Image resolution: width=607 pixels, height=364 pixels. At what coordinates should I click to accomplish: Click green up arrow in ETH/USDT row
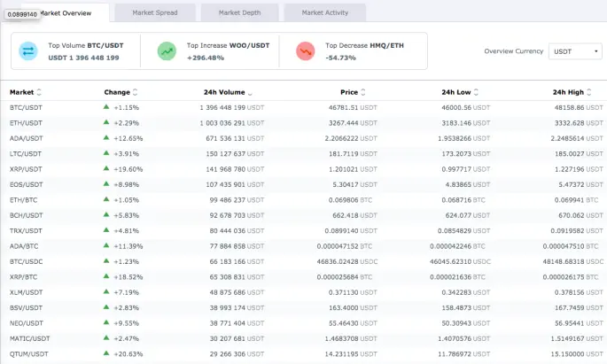(x=106, y=122)
